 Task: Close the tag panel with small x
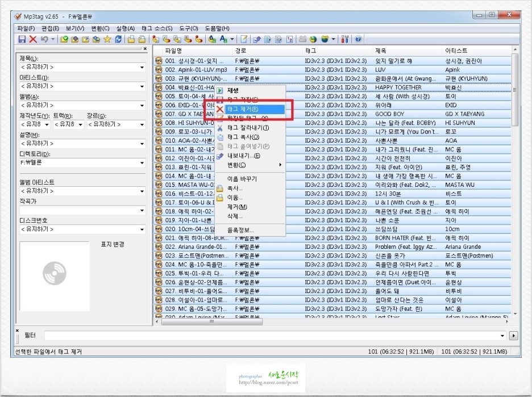pos(145,49)
